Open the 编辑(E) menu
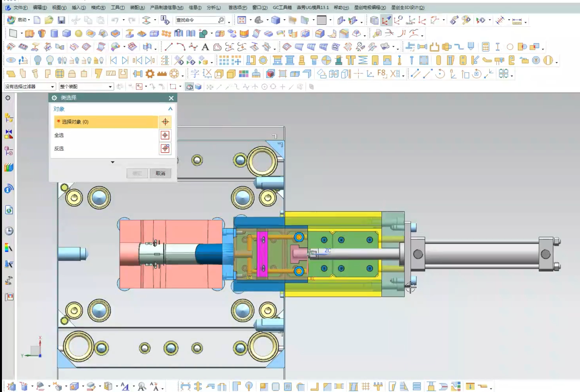 (x=40, y=7)
